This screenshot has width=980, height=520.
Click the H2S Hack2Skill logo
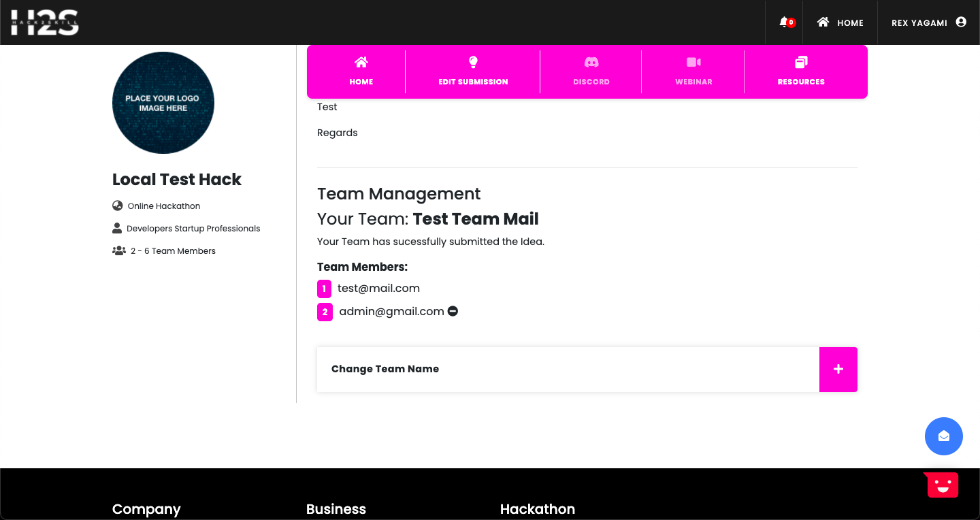tap(45, 22)
